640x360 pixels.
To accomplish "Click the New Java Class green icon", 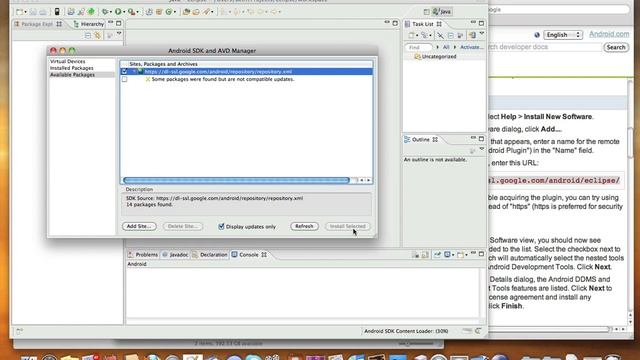I will pos(169,12).
